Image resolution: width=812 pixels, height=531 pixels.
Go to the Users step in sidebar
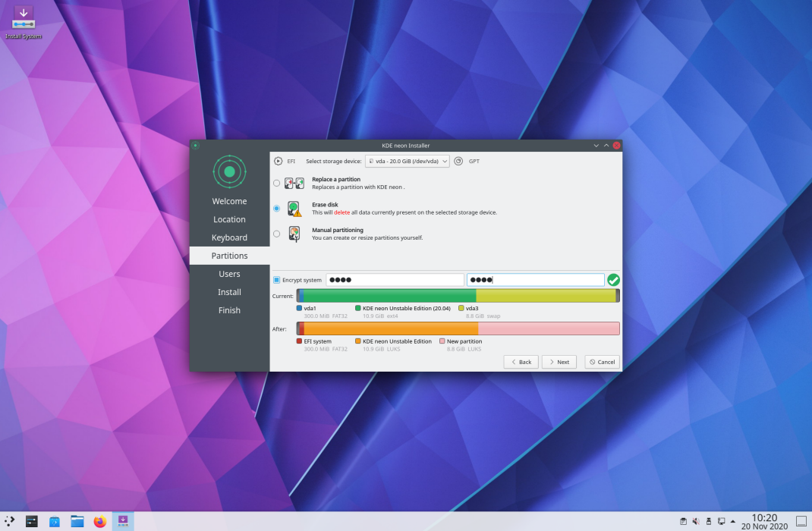coord(229,274)
